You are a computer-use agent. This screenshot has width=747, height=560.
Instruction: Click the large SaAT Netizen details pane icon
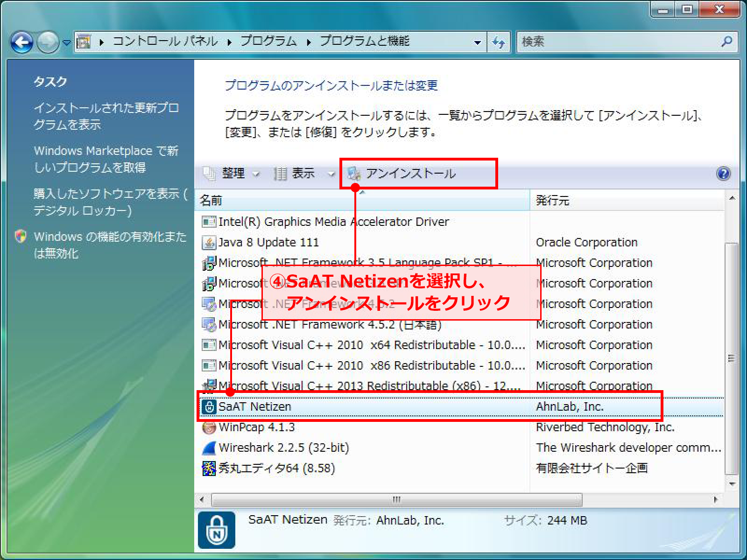217,530
